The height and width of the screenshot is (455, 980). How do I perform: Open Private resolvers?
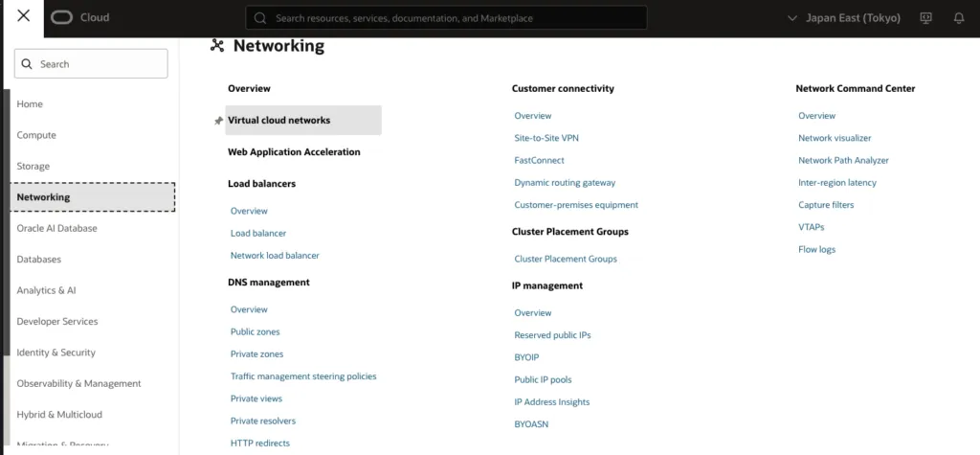[263, 421]
